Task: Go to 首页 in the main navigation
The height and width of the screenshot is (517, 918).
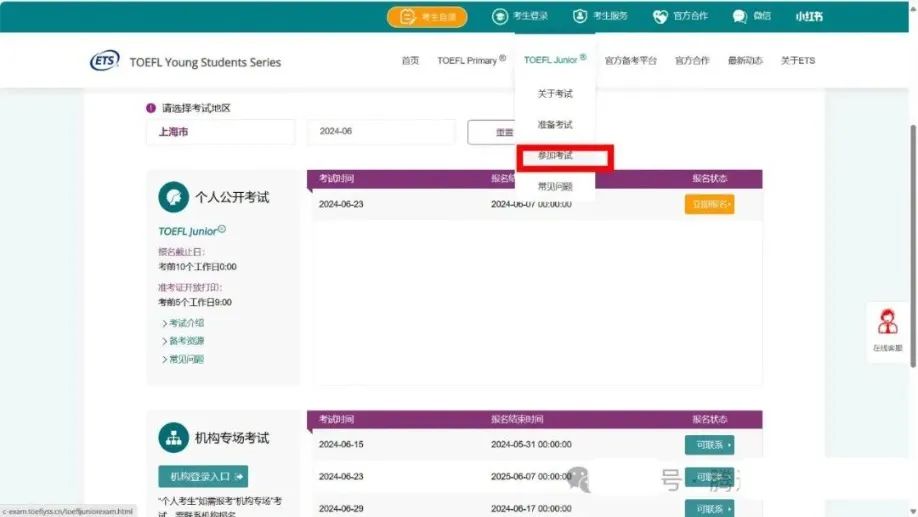Action: point(410,60)
